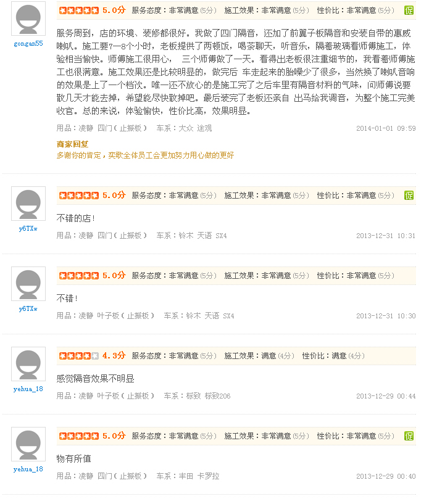Screen dimensions: 429x504
Task: Click the green 促 badge on gongan55's review
Action: point(409,10)
